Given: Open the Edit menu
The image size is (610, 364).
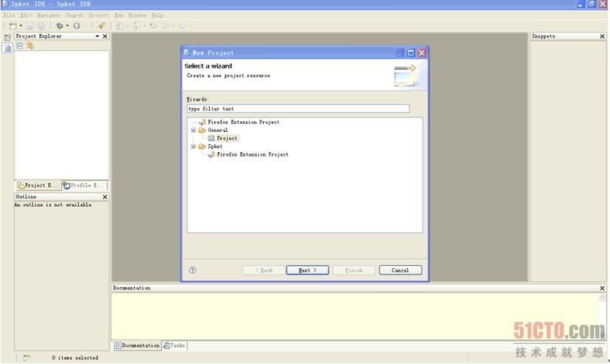Looking at the screenshot, I should [x=26, y=15].
